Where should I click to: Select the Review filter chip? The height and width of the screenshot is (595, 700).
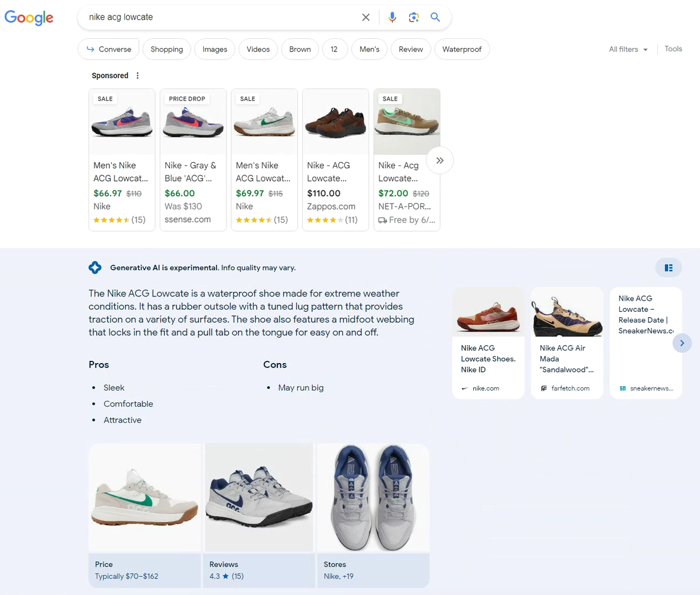point(411,49)
